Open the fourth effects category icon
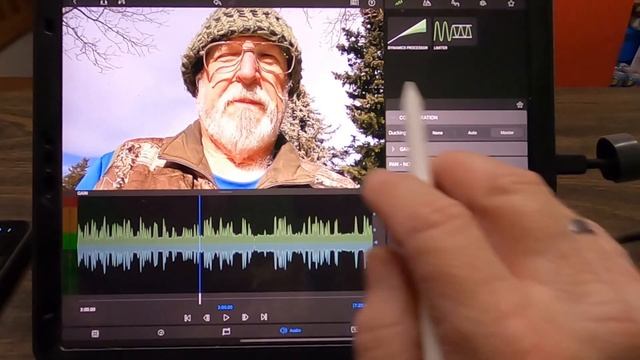Image resolution: width=640 pixels, height=360 pixels. [483, 3]
